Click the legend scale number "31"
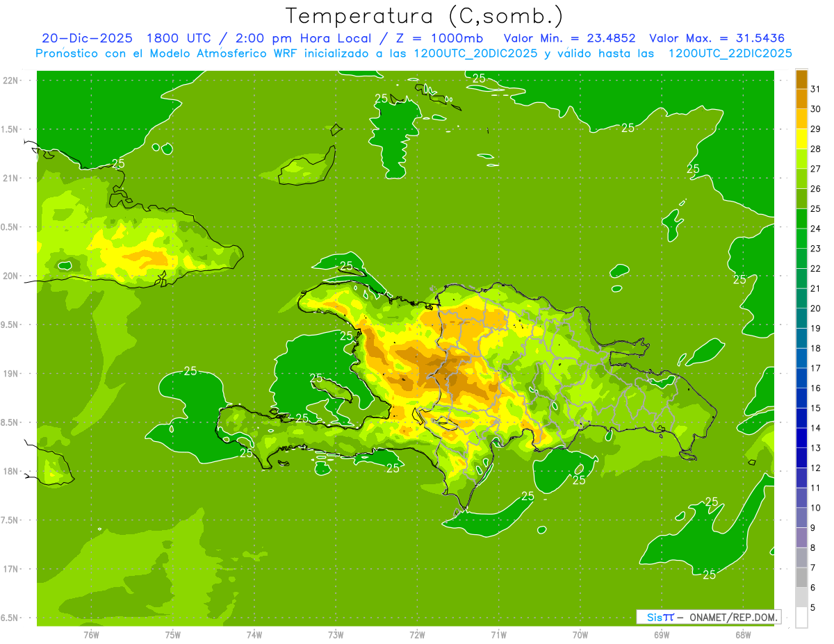834x644 pixels. coord(816,89)
